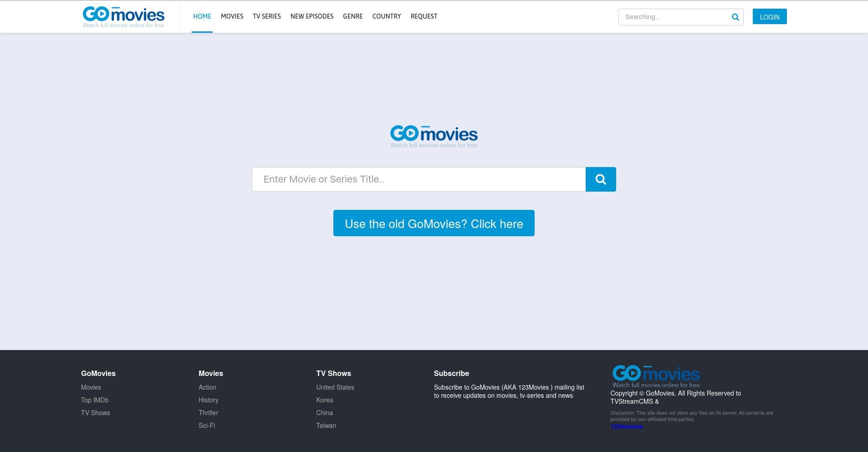This screenshot has height=452, width=868.
Task: Open footer Taiwan link
Action: click(326, 426)
